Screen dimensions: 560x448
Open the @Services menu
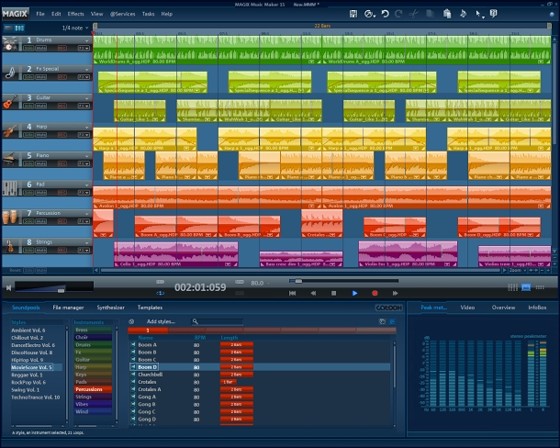pyautogui.click(x=122, y=14)
